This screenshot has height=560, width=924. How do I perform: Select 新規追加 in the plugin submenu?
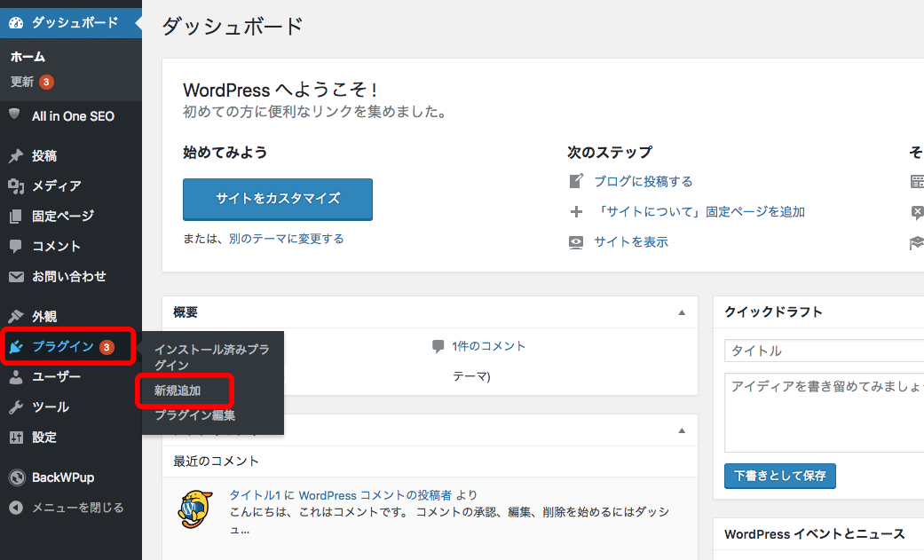[178, 390]
